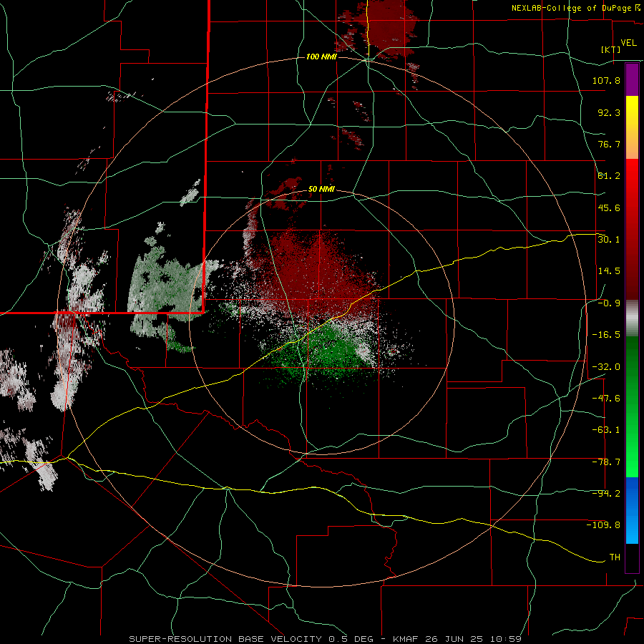This screenshot has width=644, height=644.
Task: Click the Super-Resolution Base Velocity caption
Action: [326, 639]
